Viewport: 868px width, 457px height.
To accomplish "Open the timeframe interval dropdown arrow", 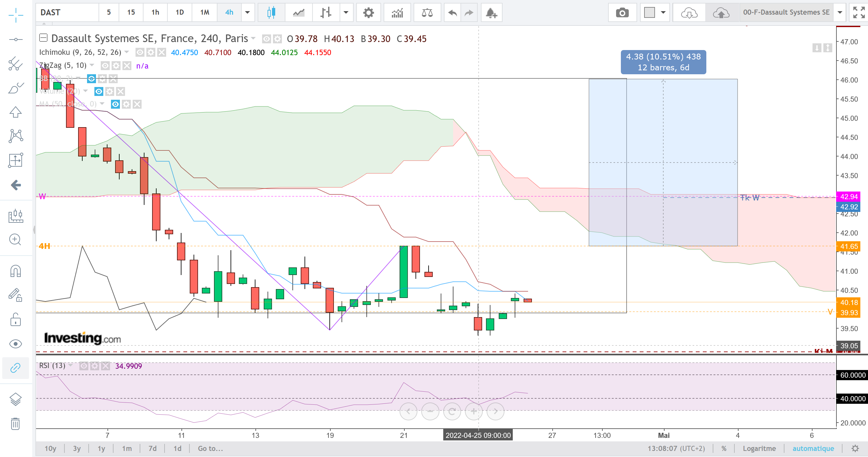I will (247, 13).
